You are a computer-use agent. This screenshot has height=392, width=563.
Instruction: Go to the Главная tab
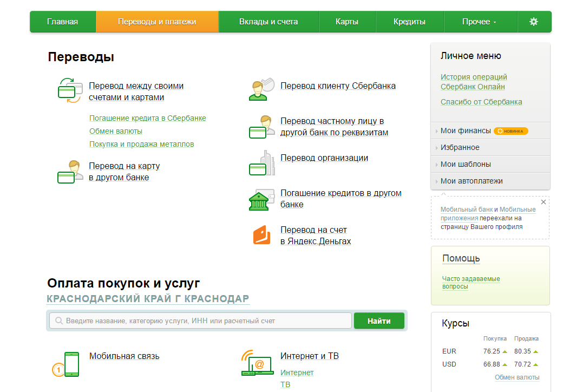pyautogui.click(x=62, y=22)
